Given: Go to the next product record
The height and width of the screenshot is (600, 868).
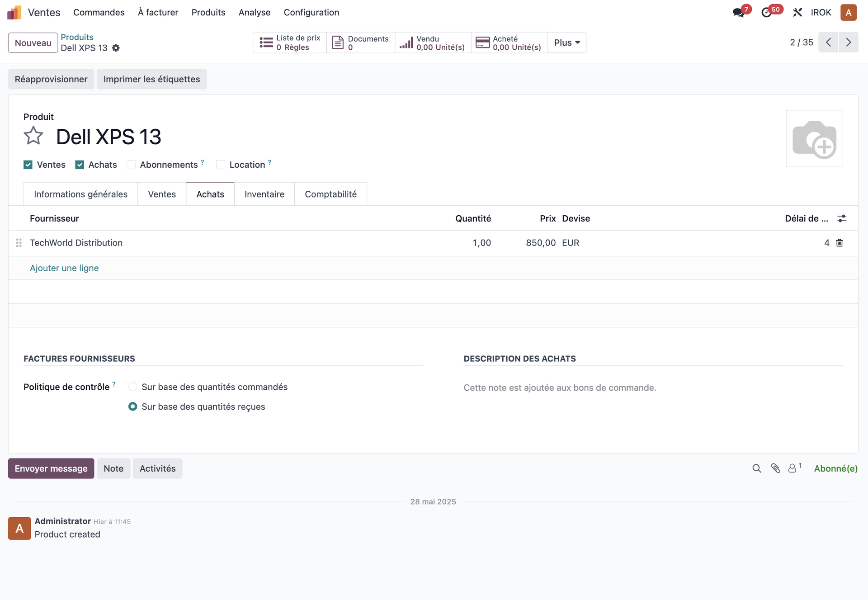Looking at the screenshot, I should coord(849,43).
